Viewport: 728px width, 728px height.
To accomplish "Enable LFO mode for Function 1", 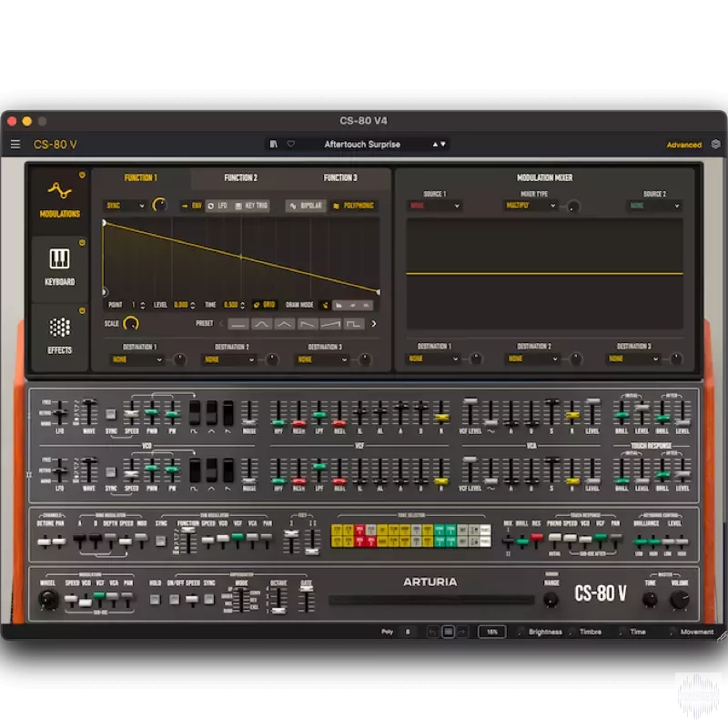I will tap(217, 206).
